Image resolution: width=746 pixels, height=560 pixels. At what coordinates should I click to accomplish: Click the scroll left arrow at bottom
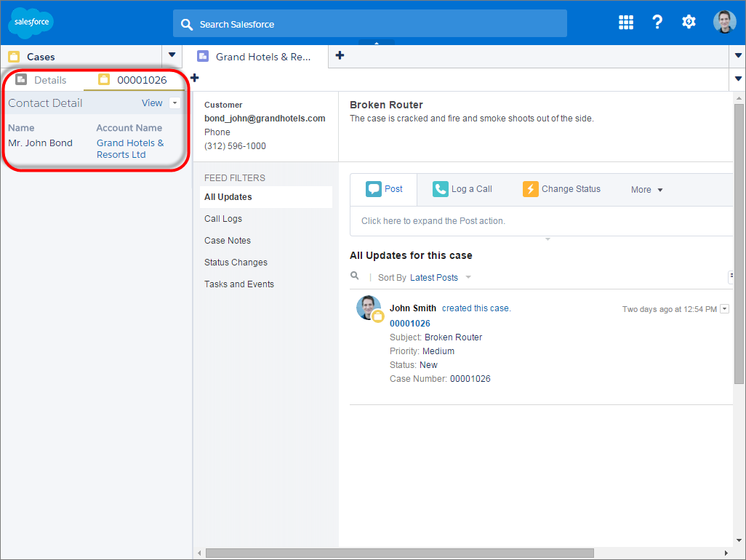[199, 553]
